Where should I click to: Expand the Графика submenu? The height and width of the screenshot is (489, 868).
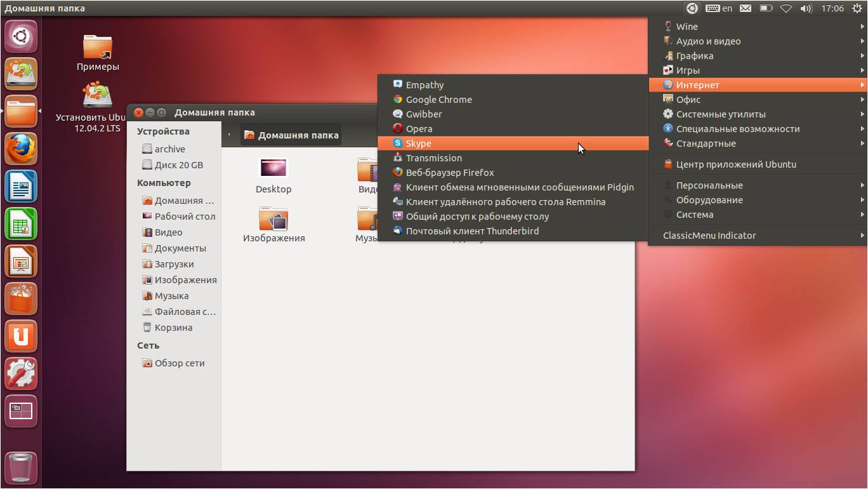click(x=758, y=56)
